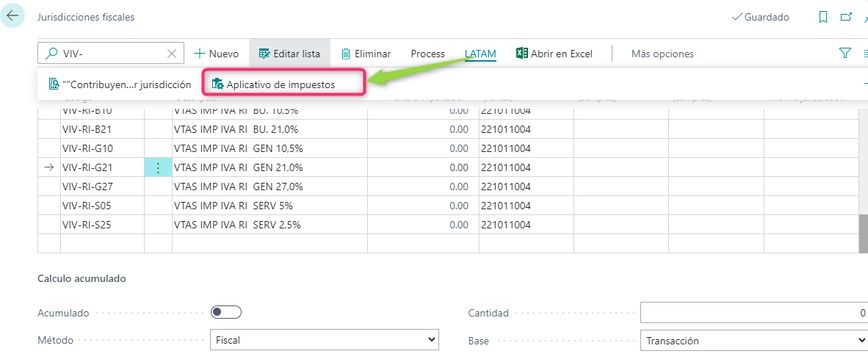
Task: Click the list-edit icon beside Editar lista
Action: pos(264,54)
